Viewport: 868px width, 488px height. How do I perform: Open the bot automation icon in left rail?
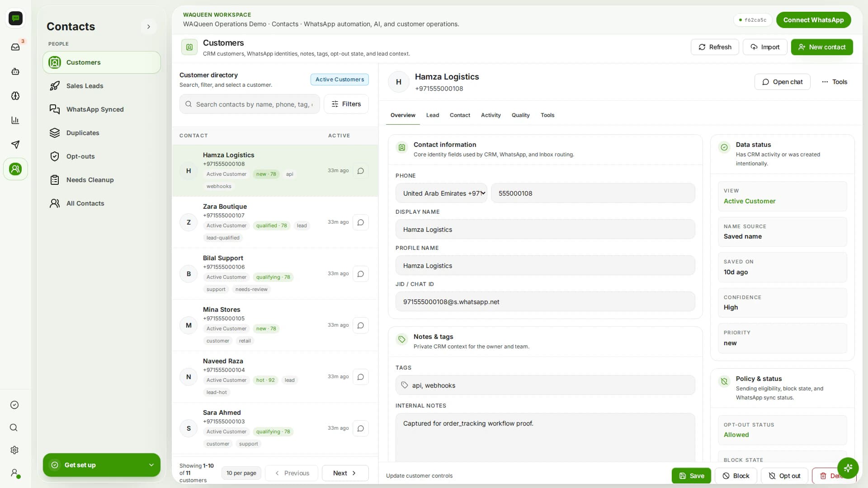click(15, 71)
